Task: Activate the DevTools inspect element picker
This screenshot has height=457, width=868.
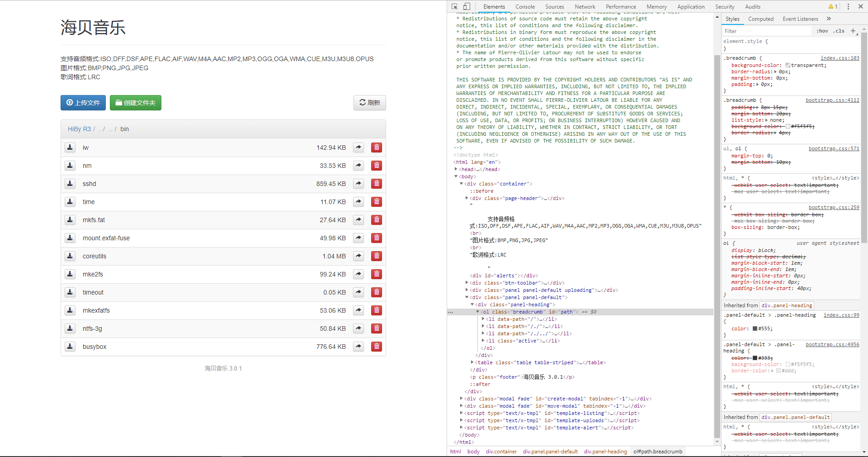Action: coord(455,6)
